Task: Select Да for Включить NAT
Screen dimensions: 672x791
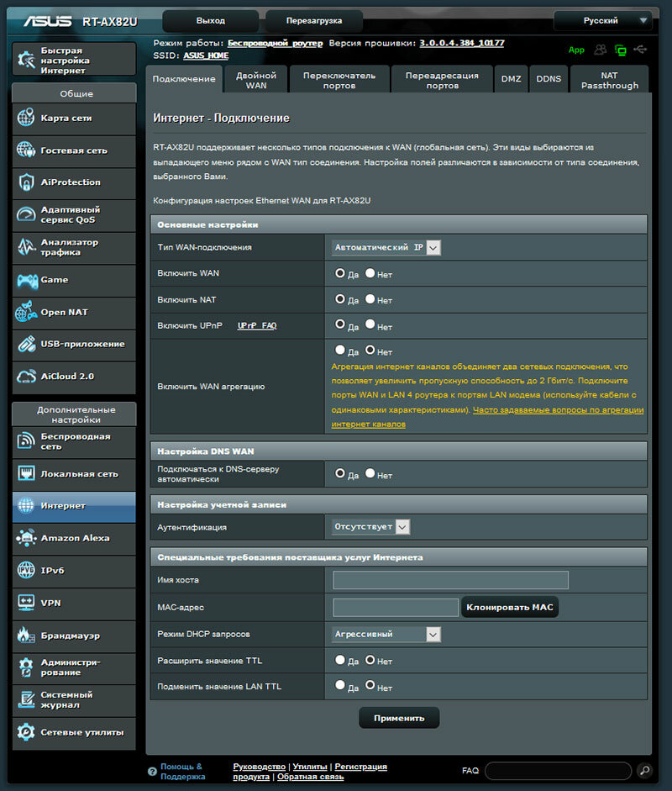Action: pyautogui.click(x=340, y=299)
